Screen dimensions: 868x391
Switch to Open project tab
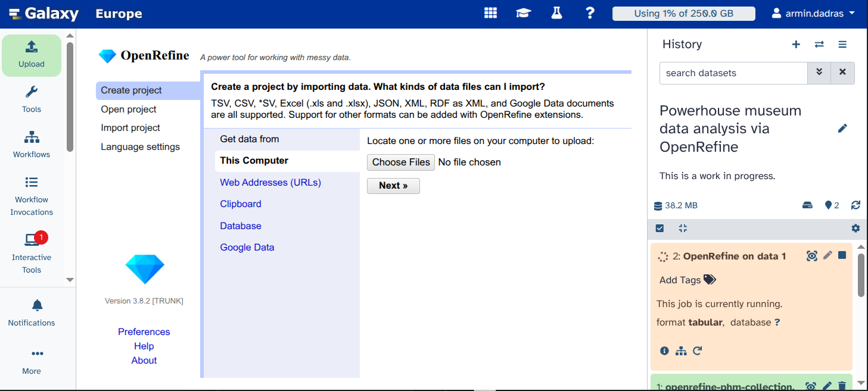click(x=129, y=110)
